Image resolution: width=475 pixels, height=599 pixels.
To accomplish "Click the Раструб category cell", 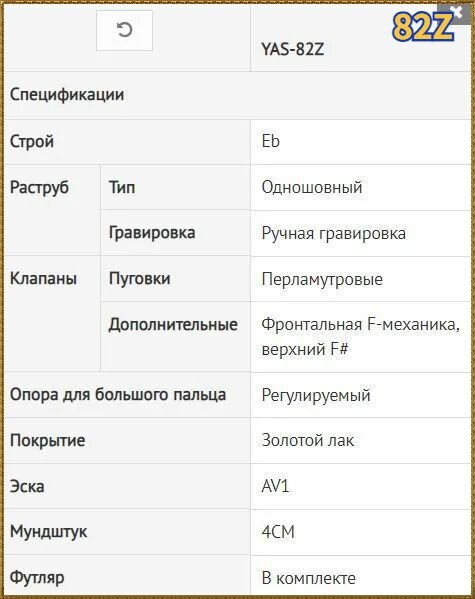I will pos(52,210).
